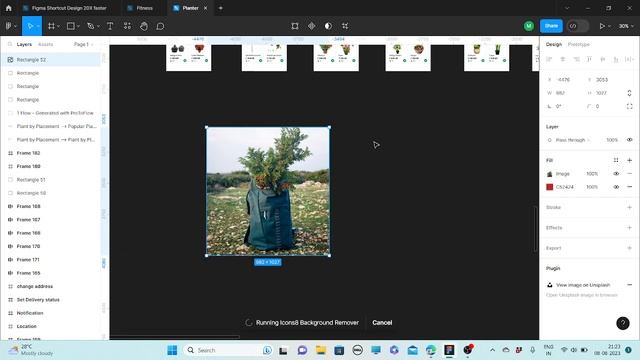
Task: Open the Design tab
Action: (x=554, y=44)
